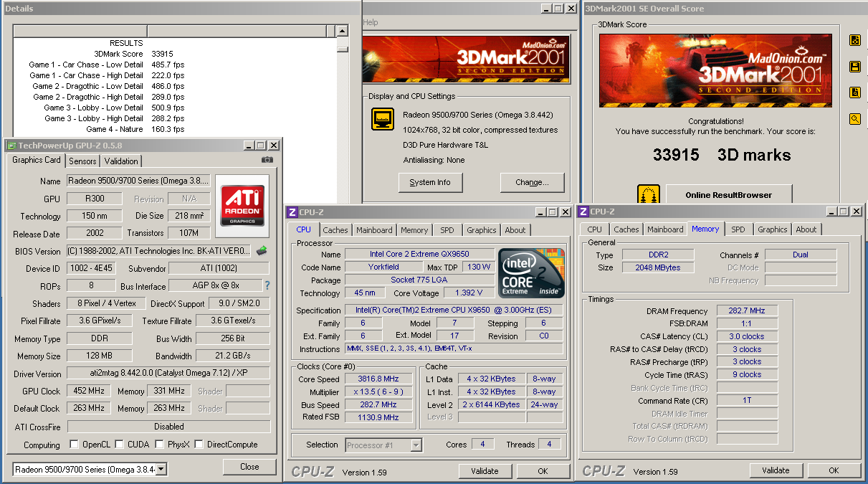Open the GPU selection dropdown at GPU-Z bottom
868x484 pixels.
click(161, 469)
